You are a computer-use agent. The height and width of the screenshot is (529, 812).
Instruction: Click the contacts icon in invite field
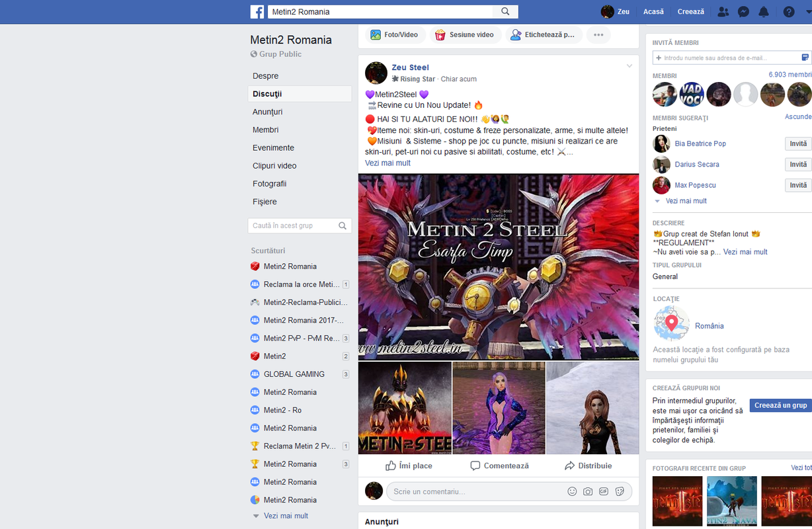click(805, 58)
